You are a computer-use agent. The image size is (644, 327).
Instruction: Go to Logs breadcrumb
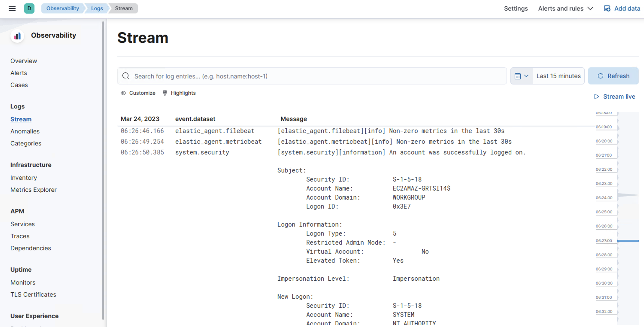97,9
